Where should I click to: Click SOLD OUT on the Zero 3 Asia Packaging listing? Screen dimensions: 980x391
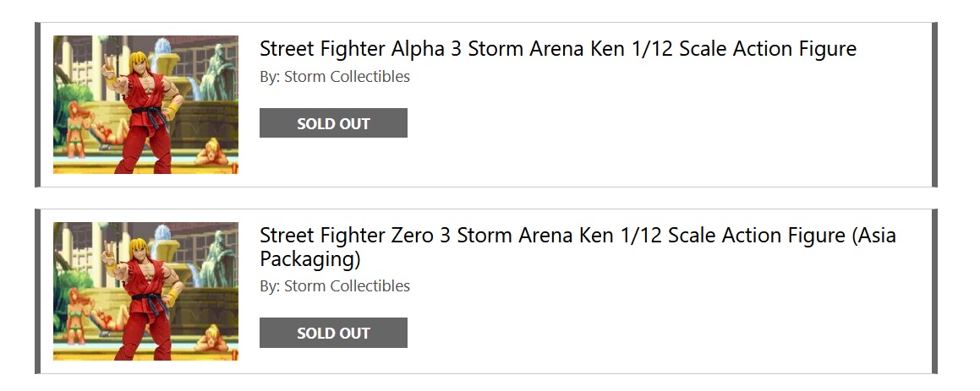click(333, 333)
